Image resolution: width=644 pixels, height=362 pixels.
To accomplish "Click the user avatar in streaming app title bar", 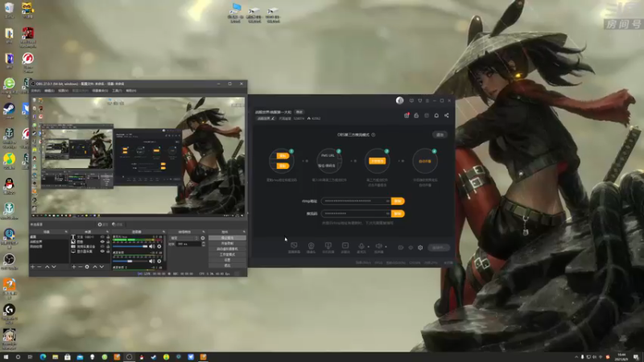I will (x=399, y=101).
